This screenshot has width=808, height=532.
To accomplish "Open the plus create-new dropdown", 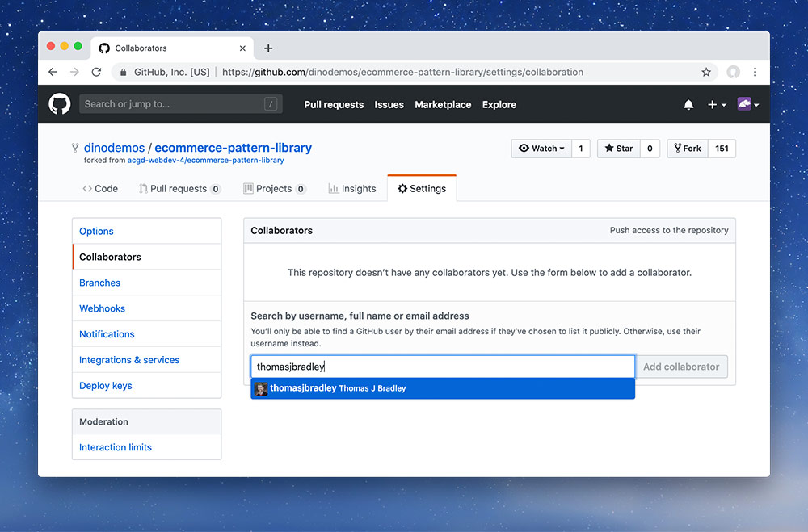I will tap(717, 105).
